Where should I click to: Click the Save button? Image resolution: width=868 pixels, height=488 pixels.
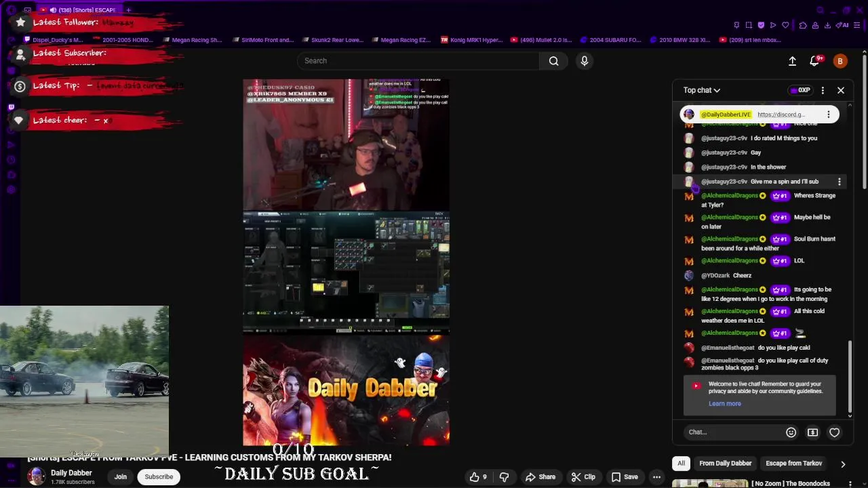624,477
